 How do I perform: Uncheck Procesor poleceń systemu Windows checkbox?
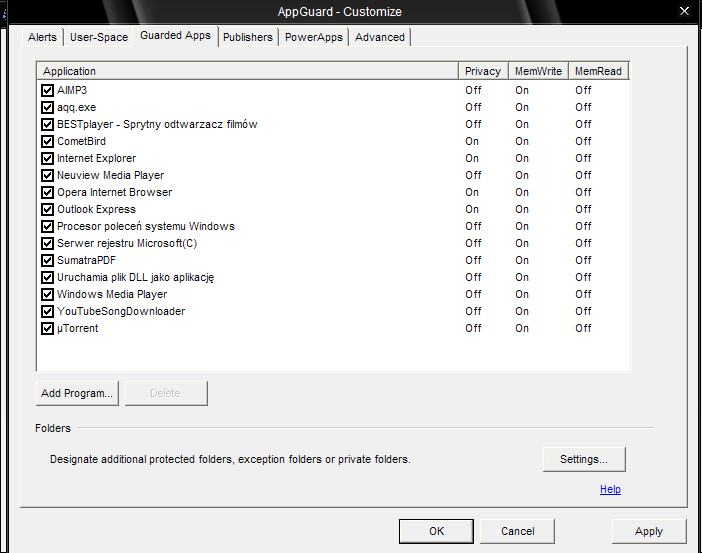pos(47,227)
